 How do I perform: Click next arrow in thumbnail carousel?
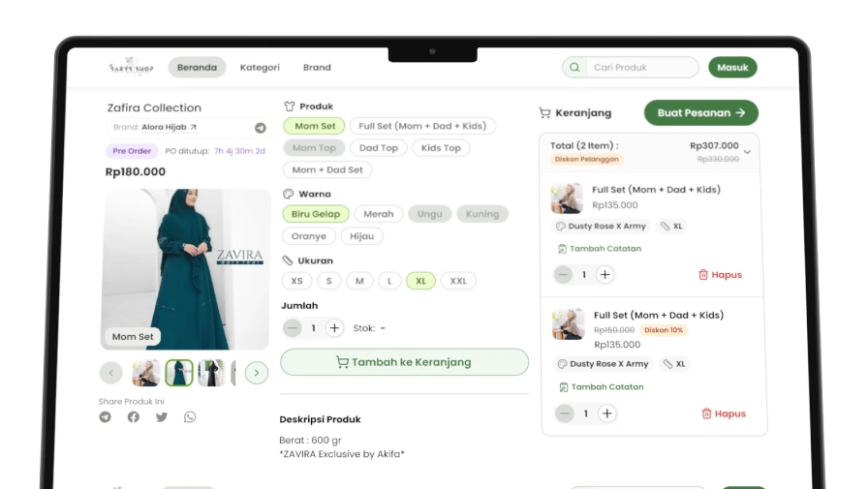256,373
